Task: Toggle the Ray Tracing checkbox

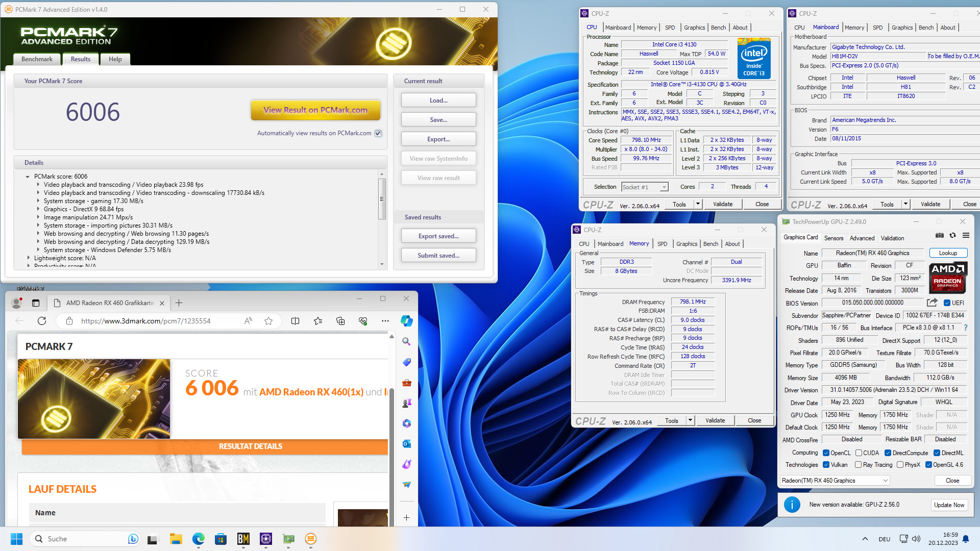Action: [x=859, y=464]
